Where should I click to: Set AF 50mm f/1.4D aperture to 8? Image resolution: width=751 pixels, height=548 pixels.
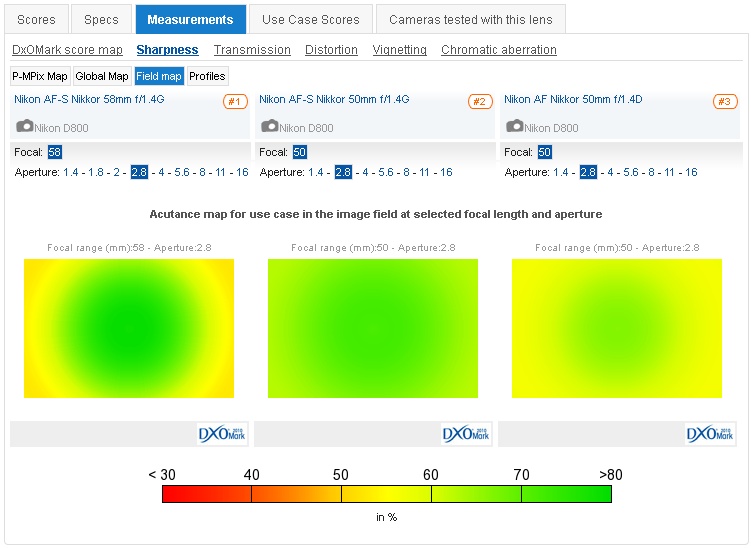click(x=651, y=172)
